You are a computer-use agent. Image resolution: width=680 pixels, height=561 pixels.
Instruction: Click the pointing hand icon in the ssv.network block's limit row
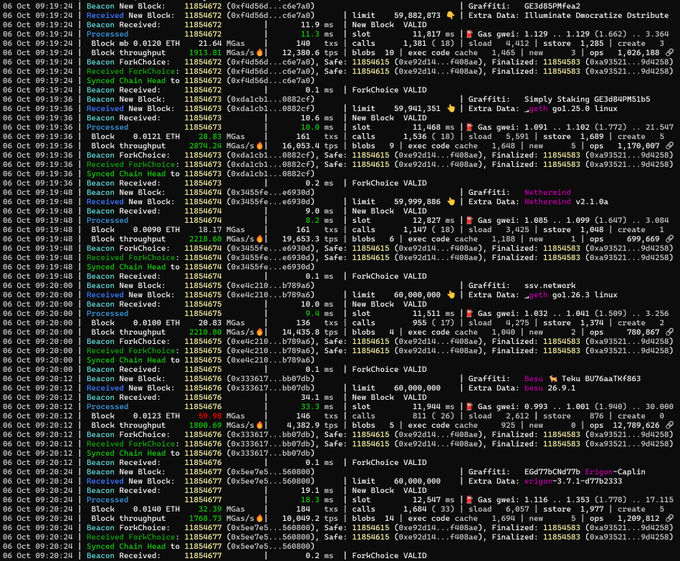tap(451, 295)
